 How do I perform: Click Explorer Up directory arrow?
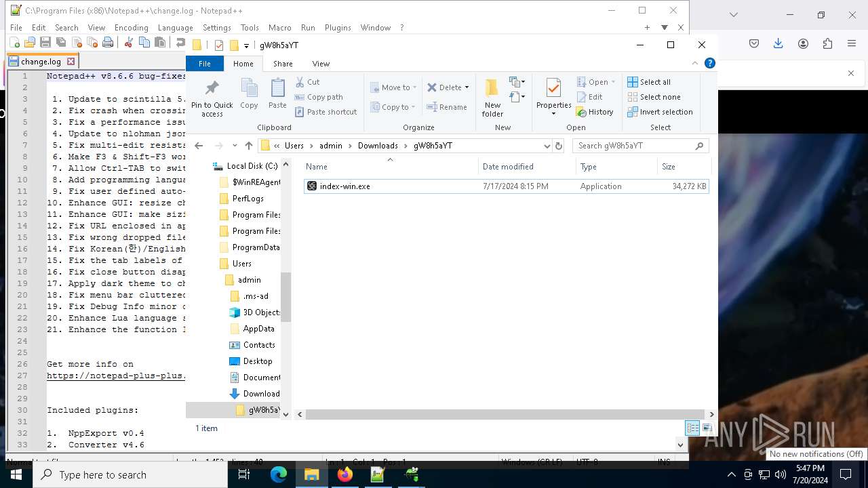249,146
